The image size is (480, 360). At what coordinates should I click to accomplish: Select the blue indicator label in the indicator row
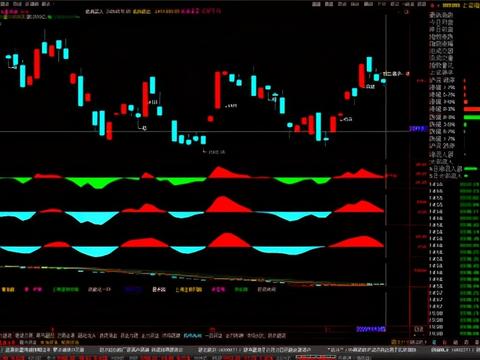133,289
